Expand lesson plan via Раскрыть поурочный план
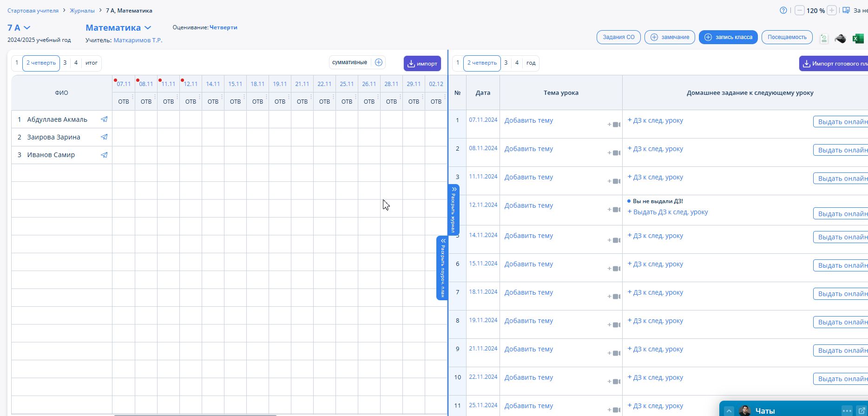This screenshot has width=868, height=416. click(442, 268)
